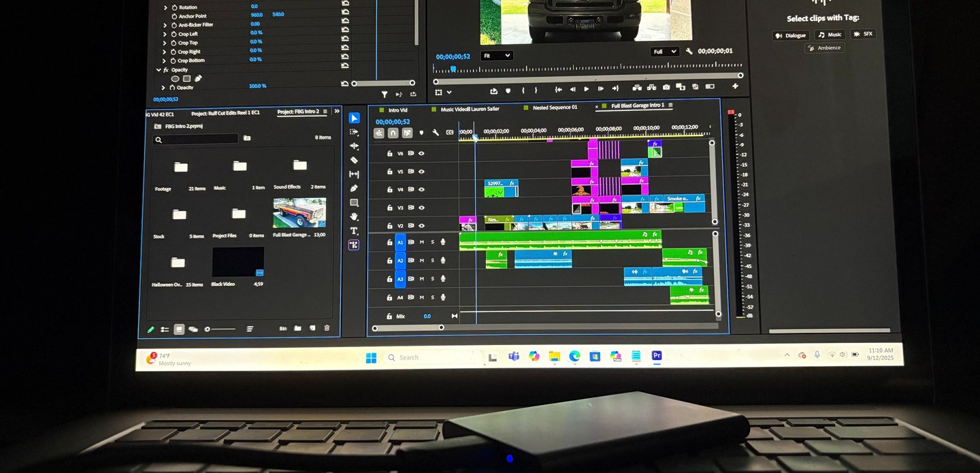Select the Rectangle shape tool in toolbar
The image size is (980, 473).
[x=354, y=203]
